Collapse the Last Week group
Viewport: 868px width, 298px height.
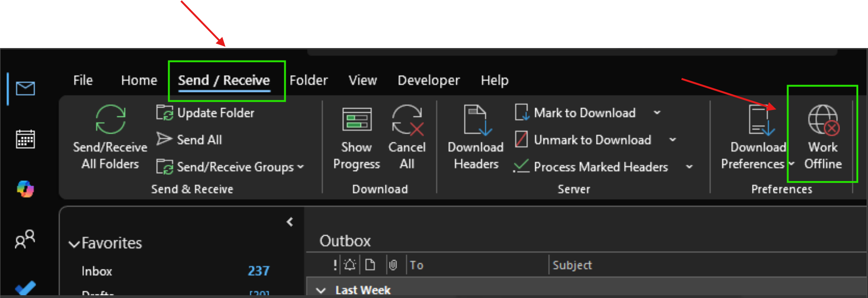[321, 290]
